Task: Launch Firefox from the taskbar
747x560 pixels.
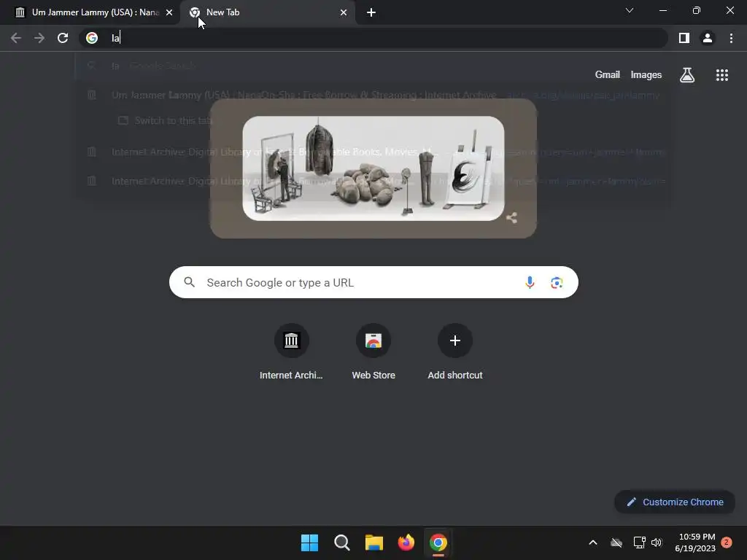Action: (406, 542)
